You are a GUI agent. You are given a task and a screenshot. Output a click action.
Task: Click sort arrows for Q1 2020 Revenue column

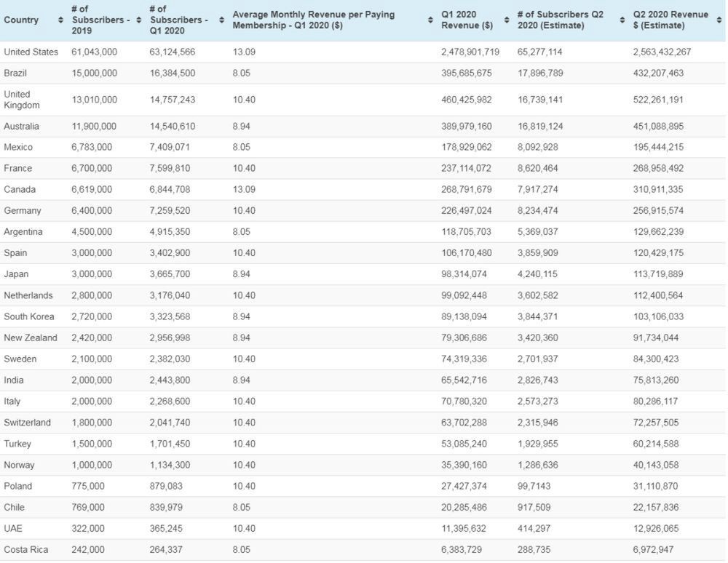(x=507, y=20)
